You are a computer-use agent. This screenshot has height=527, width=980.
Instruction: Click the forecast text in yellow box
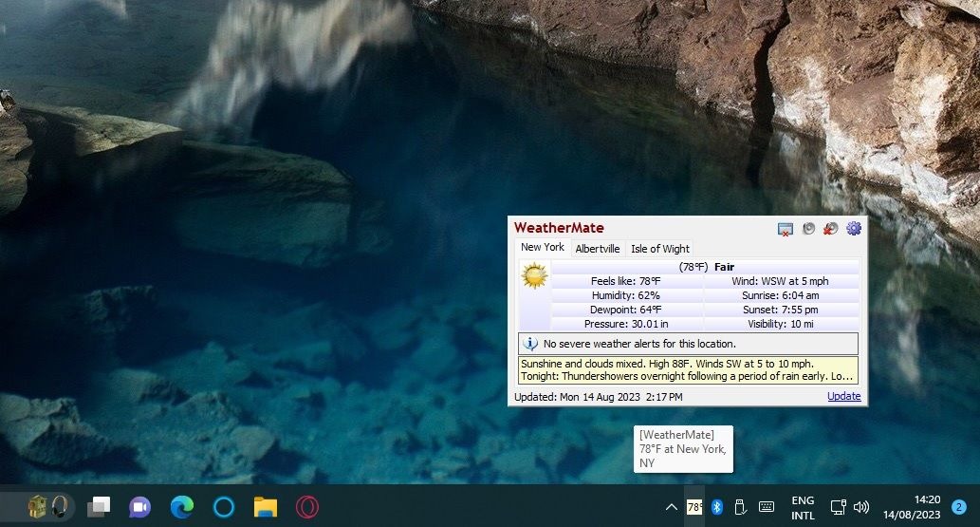click(688, 370)
